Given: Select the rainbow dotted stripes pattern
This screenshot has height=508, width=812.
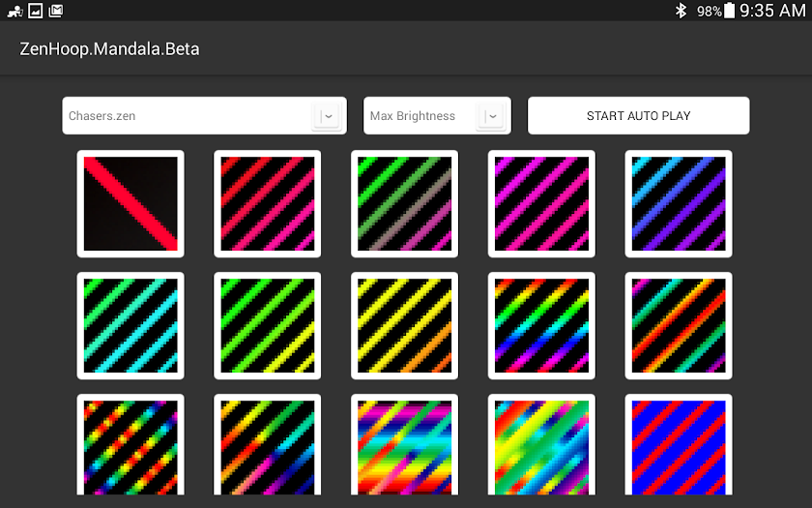Looking at the screenshot, I should (130, 445).
